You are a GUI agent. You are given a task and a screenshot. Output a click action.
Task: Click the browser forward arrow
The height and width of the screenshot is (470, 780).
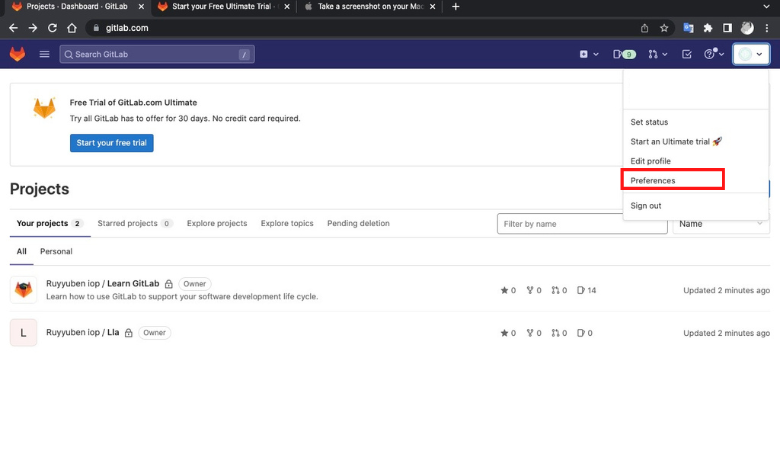(33, 28)
